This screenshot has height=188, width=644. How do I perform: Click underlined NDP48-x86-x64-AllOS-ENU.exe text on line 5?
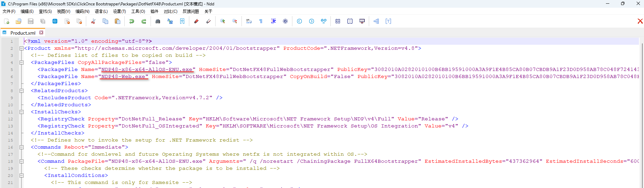(x=147, y=70)
